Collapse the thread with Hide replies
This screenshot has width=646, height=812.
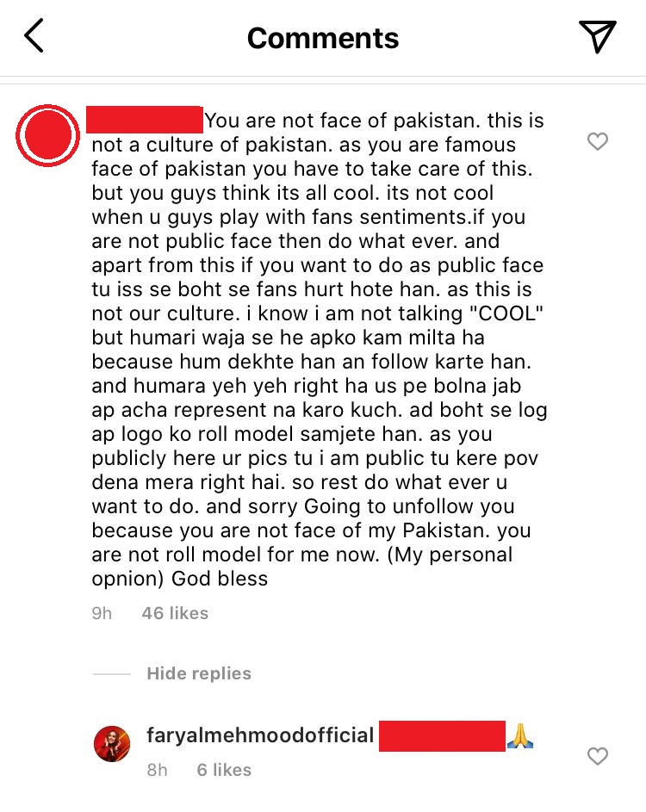click(199, 673)
